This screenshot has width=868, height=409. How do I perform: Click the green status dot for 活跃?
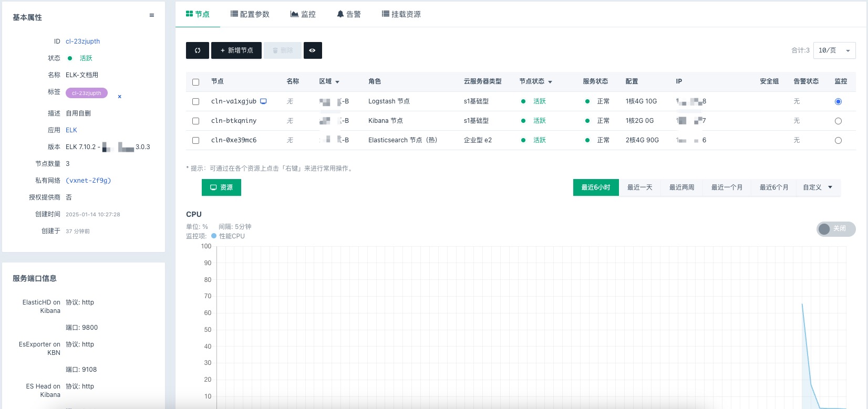click(x=70, y=58)
